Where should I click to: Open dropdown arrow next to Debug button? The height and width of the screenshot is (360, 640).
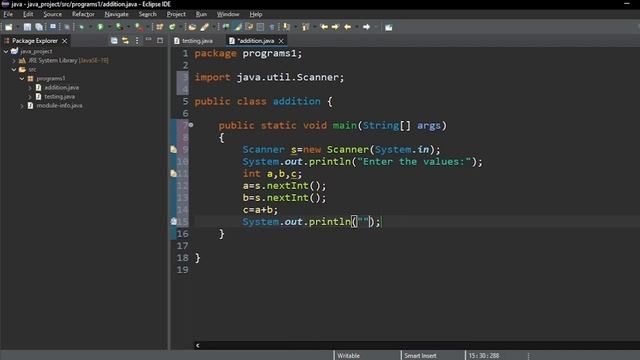[90, 27]
